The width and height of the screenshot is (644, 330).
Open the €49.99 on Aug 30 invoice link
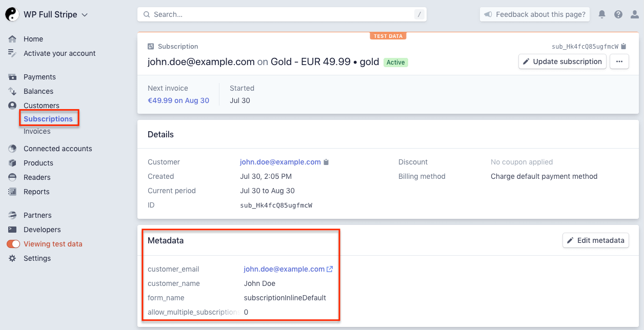pos(178,100)
